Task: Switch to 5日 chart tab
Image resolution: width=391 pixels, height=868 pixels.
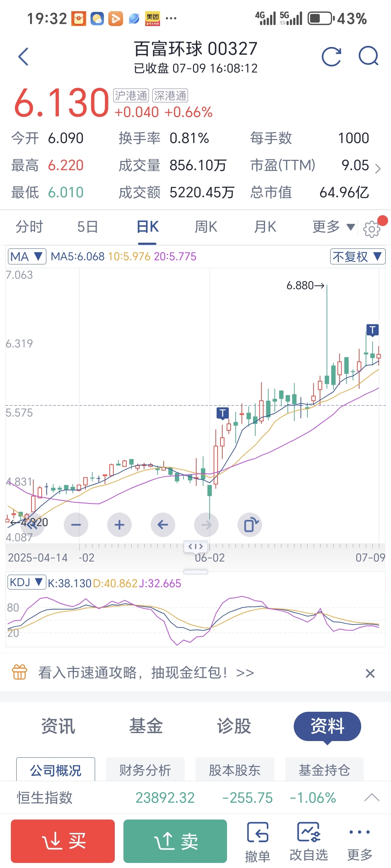Action: [88, 227]
